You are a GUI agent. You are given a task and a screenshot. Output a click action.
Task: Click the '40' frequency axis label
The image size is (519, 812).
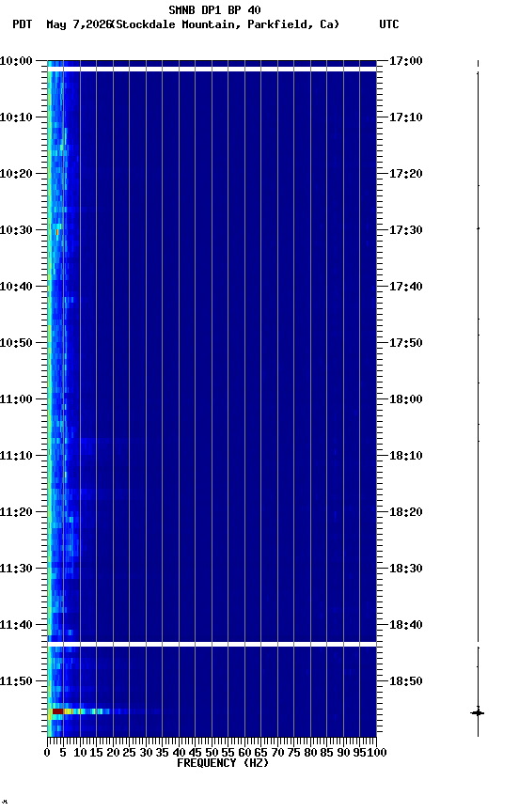coord(179,754)
